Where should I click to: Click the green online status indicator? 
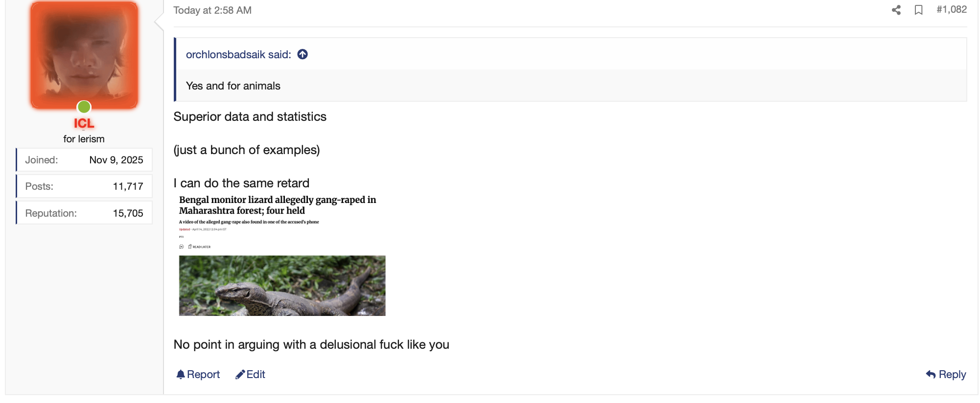84,107
